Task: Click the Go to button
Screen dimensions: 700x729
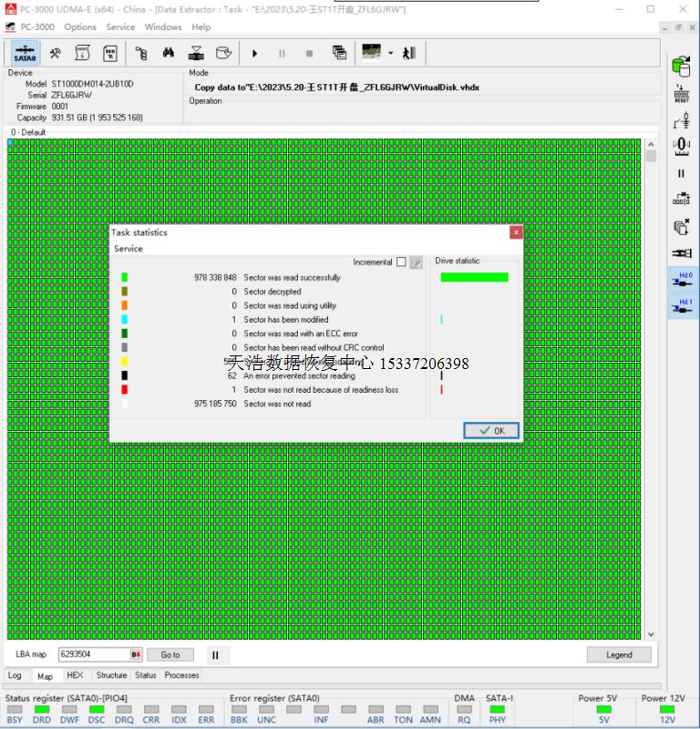Action: coord(170,654)
